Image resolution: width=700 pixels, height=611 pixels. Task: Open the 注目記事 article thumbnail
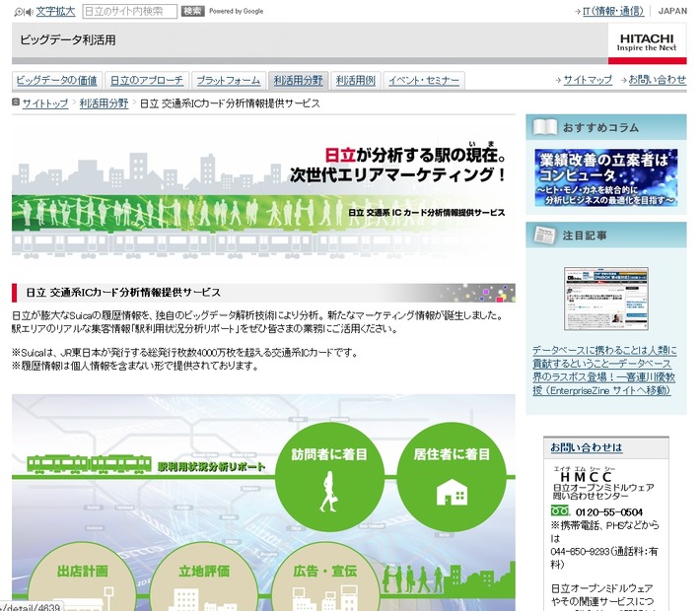click(x=605, y=298)
